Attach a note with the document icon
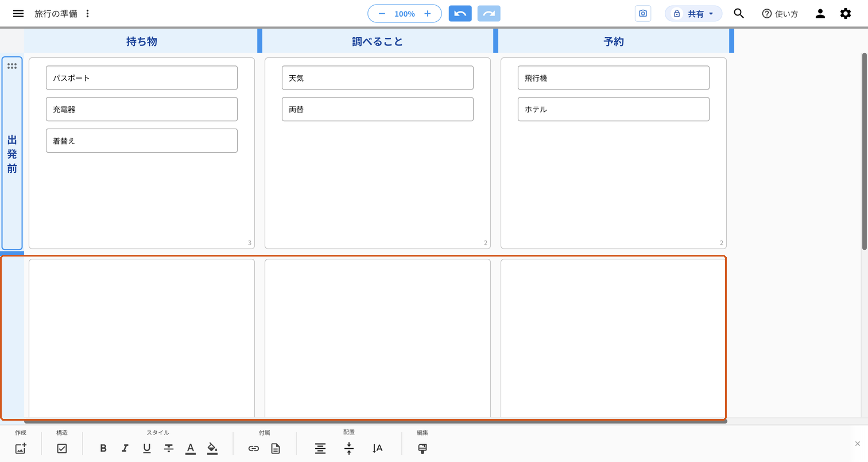This screenshot has height=462, width=868. pos(276,449)
